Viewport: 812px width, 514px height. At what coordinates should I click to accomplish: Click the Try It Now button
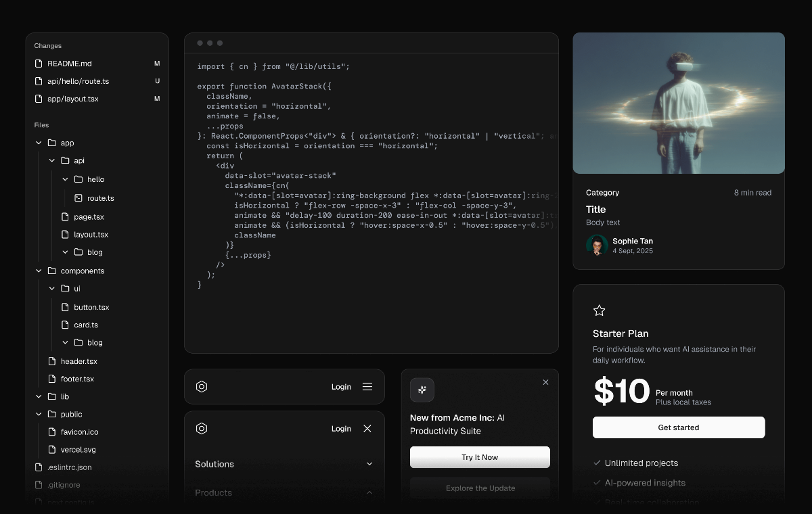point(480,457)
